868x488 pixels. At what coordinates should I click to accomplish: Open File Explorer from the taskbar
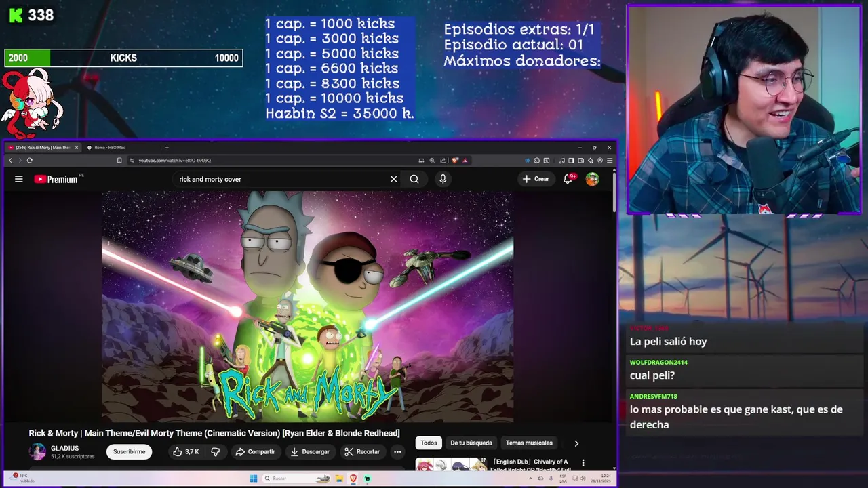(340, 478)
